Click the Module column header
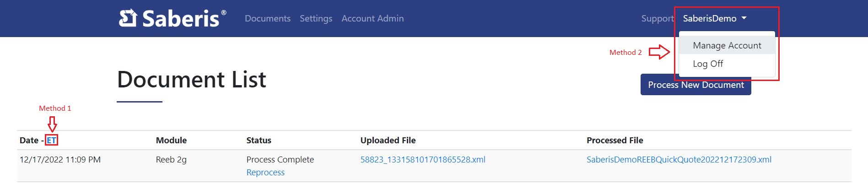Image resolution: width=868 pixels, height=184 pixels. pyautogui.click(x=171, y=140)
